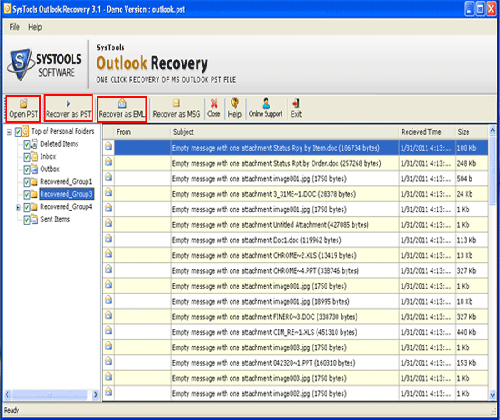Click folder tree horizontal scrollbar right arrow
The width and height of the screenshot is (500, 420).
point(95,395)
